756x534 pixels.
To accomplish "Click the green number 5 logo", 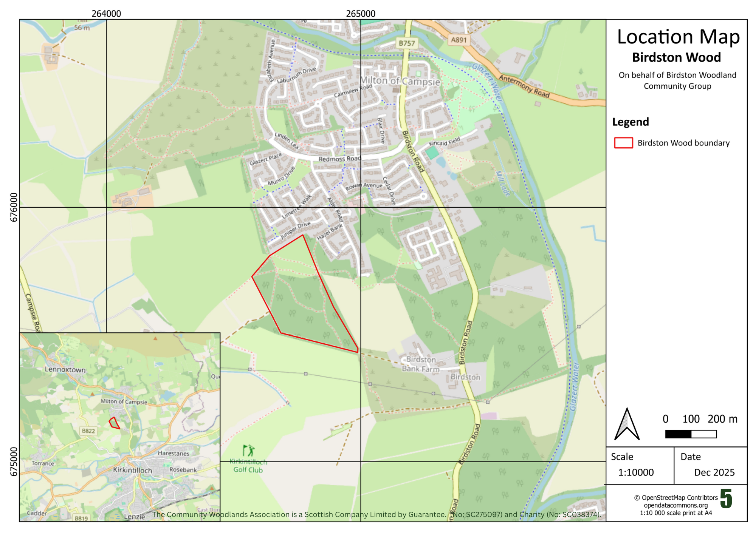I will [x=726, y=498].
